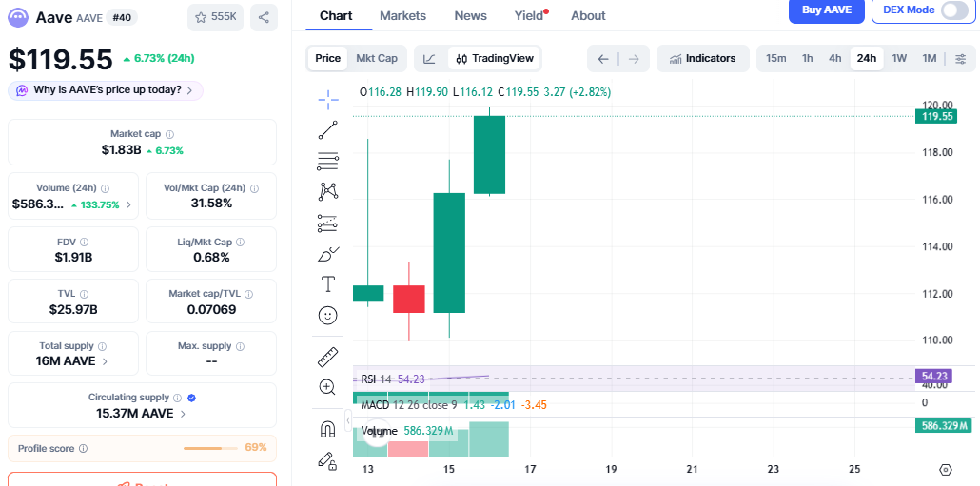Show FDV info icon

85,242
